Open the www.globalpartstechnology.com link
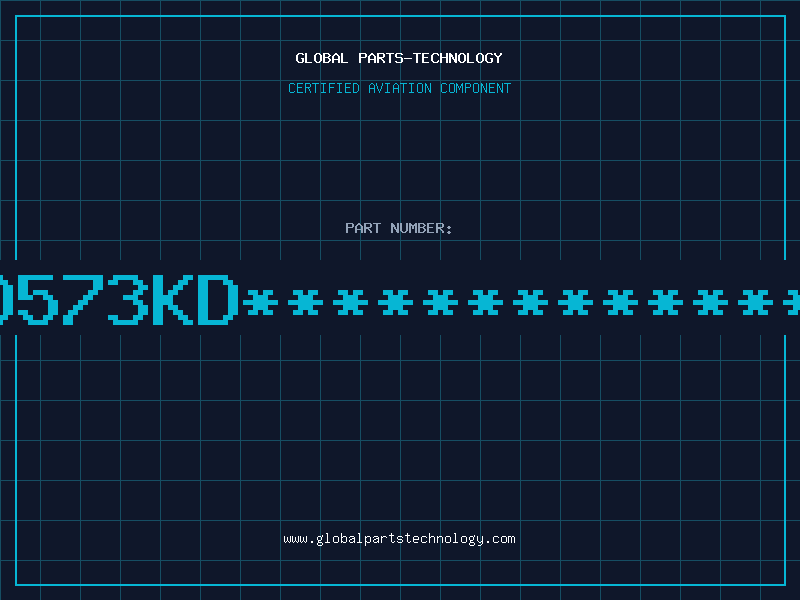The height and width of the screenshot is (600, 800). (x=399, y=539)
